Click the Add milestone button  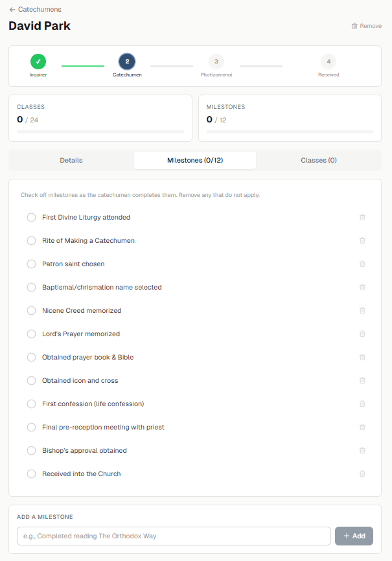point(354,536)
